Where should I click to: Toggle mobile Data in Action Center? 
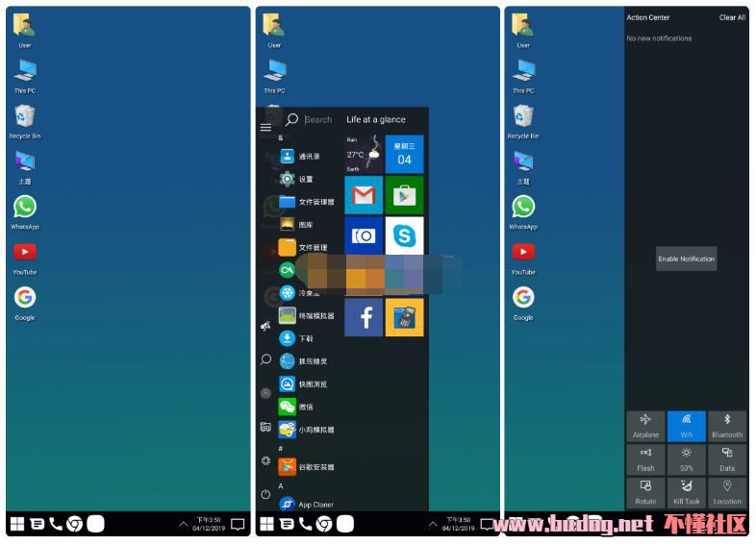(727, 459)
